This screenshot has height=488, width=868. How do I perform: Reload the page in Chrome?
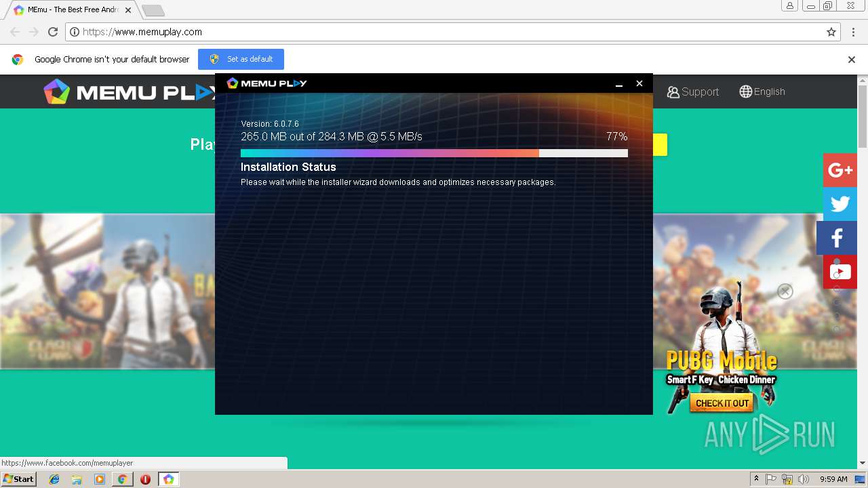(x=53, y=32)
